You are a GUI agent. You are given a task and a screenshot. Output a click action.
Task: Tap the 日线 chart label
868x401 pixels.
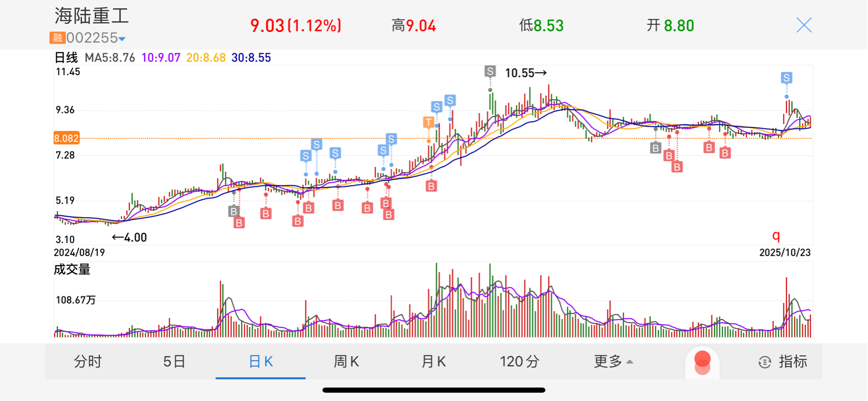(66, 57)
